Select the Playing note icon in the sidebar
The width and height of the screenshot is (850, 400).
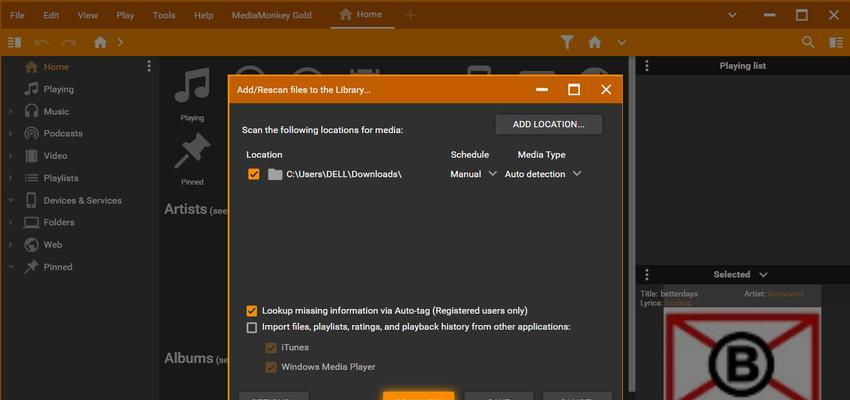(x=31, y=89)
